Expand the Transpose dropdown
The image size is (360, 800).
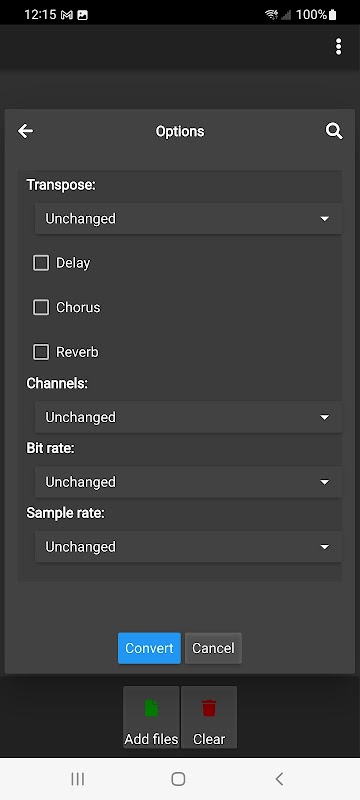pos(188,219)
